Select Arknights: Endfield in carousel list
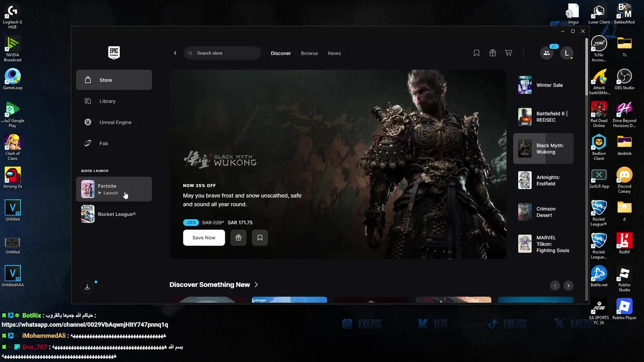Image resolution: width=644 pixels, height=362 pixels. pyautogui.click(x=543, y=180)
